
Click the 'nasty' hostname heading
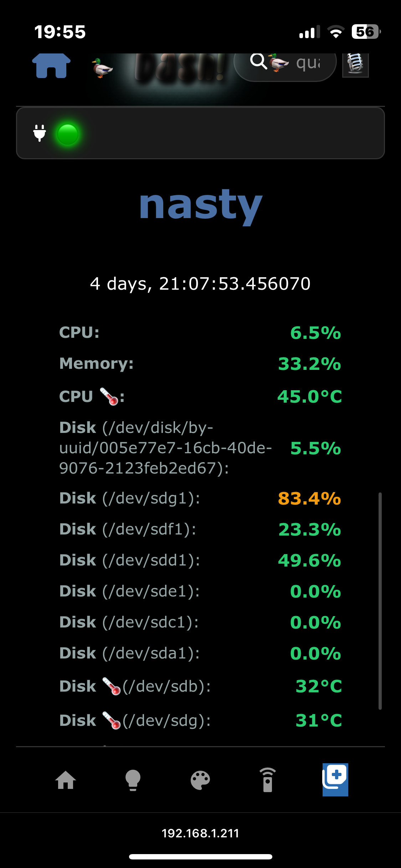click(201, 206)
